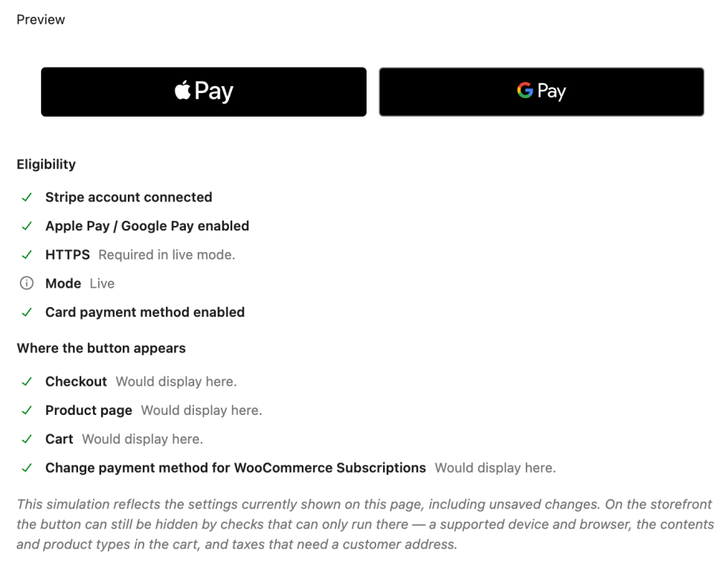This screenshot has width=728, height=571.
Task: Click the checkmark next to Product page
Action: point(27,410)
